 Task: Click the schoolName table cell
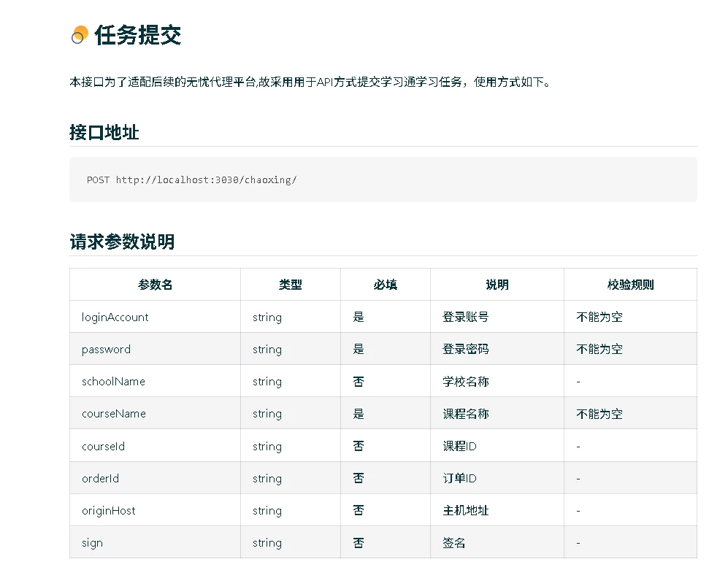pyautogui.click(x=112, y=381)
